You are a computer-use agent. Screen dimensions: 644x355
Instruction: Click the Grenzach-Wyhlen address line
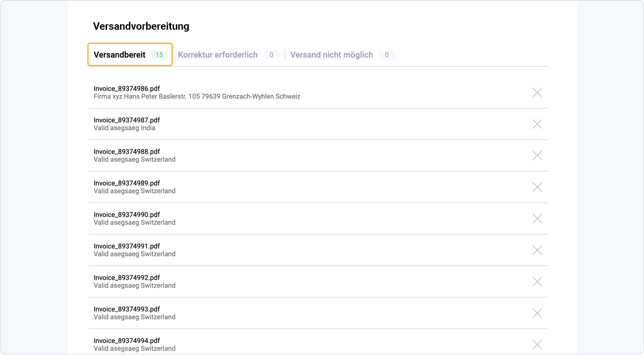tap(197, 97)
